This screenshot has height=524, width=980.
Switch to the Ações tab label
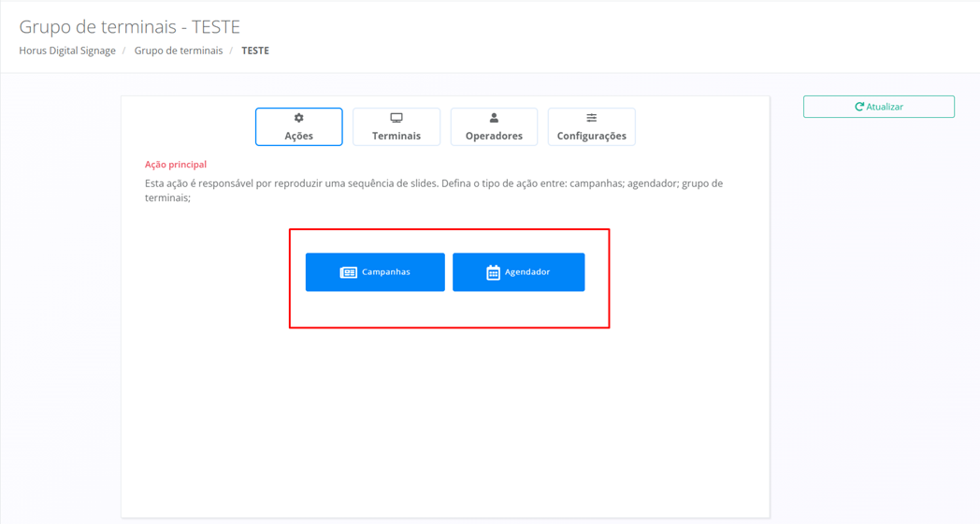(299, 136)
